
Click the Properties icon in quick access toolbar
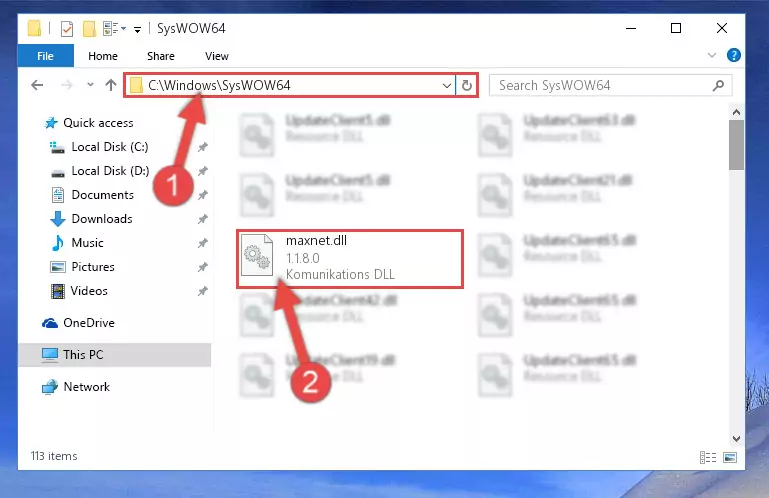(x=67, y=29)
